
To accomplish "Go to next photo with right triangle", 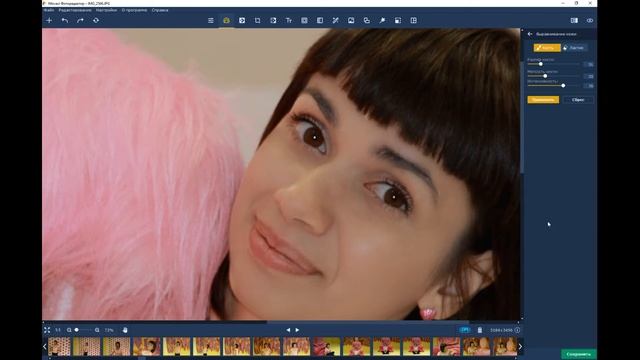I will click(x=297, y=330).
